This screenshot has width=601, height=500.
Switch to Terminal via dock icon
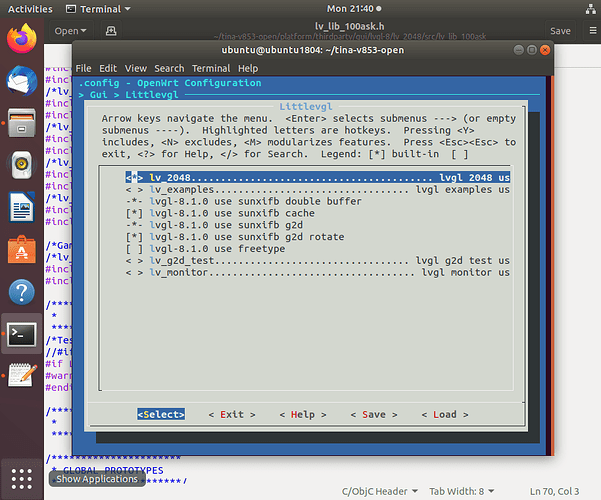(x=21, y=334)
